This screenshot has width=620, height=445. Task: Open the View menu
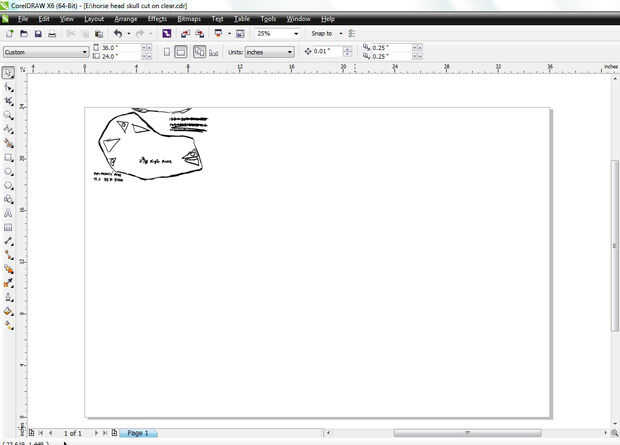click(67, 19)
